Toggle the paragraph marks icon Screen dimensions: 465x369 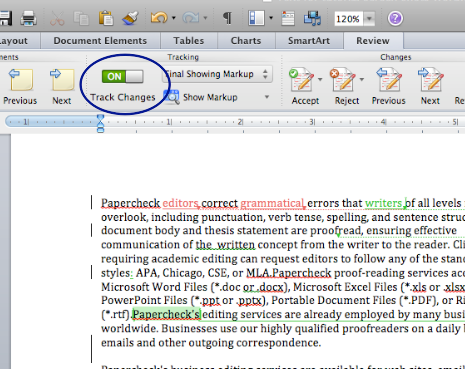227,18
